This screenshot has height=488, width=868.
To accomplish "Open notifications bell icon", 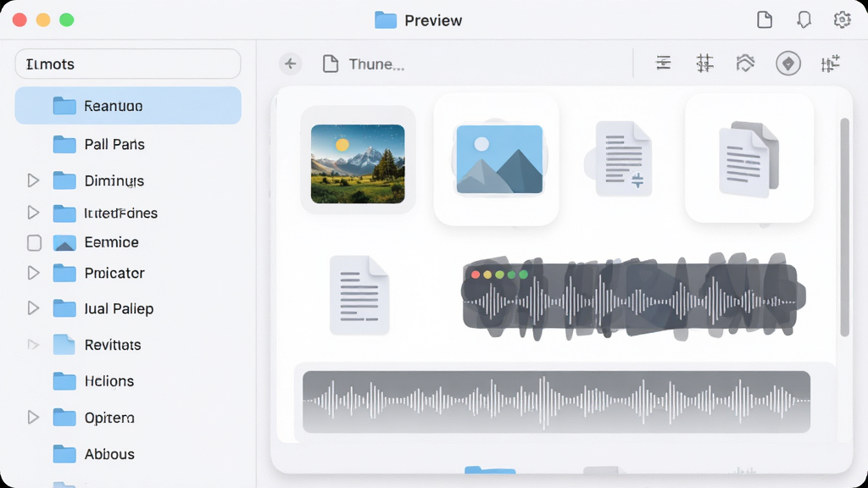I will (804, 20).
